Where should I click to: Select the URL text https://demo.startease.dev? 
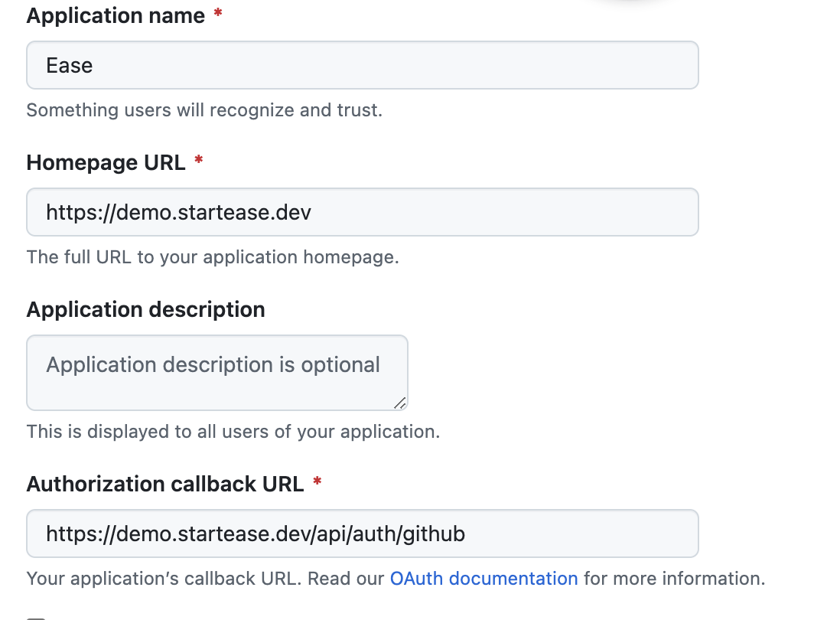point(178,212)
